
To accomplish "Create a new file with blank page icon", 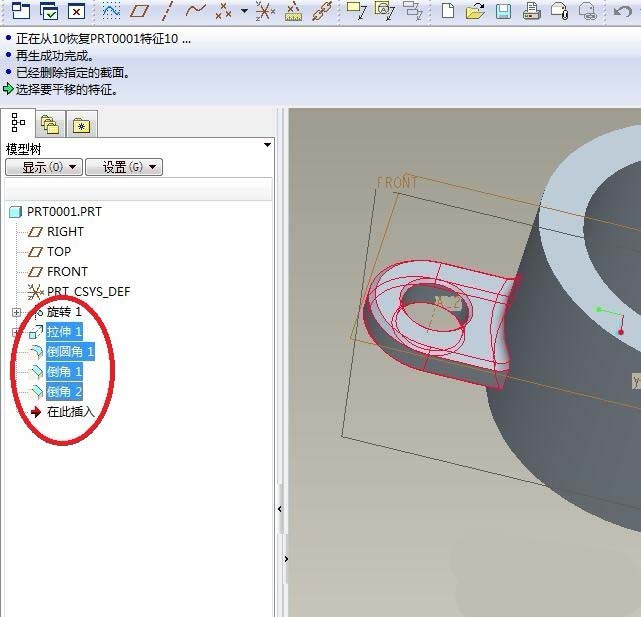I will (448, 11).
